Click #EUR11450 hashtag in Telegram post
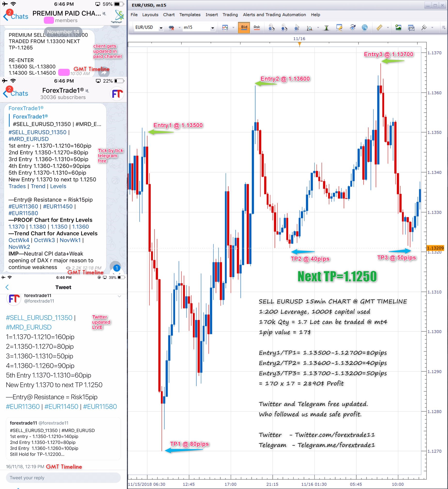The width and height of the screenshot is (448, 489). [x=57, y=206]
